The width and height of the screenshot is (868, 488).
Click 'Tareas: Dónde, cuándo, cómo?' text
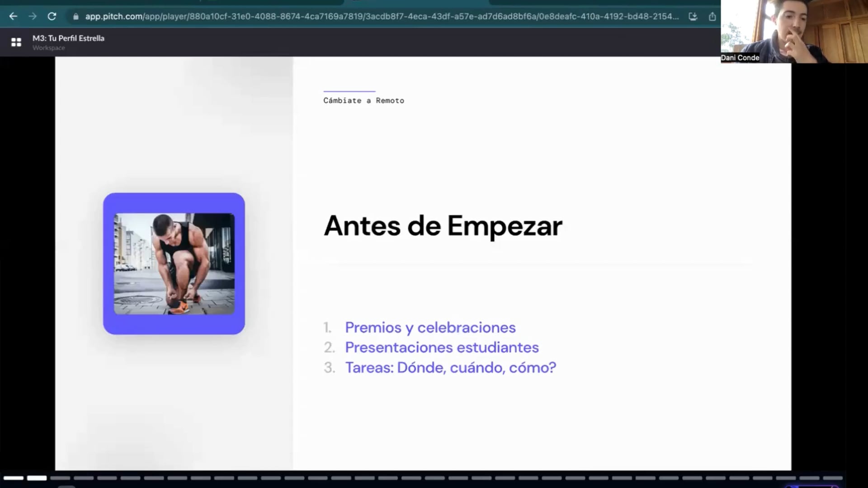coord(450,367)
